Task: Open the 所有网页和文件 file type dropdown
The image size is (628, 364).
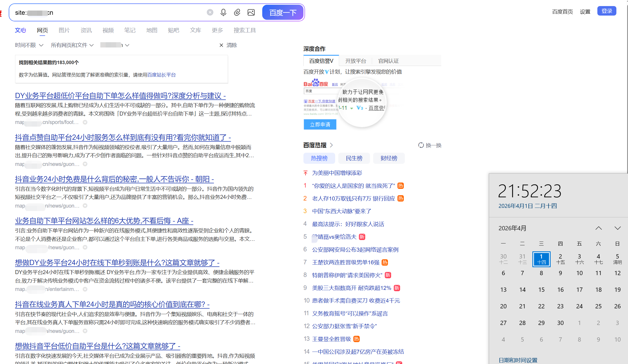Action: pyautogui.click(x=72, y=45)
